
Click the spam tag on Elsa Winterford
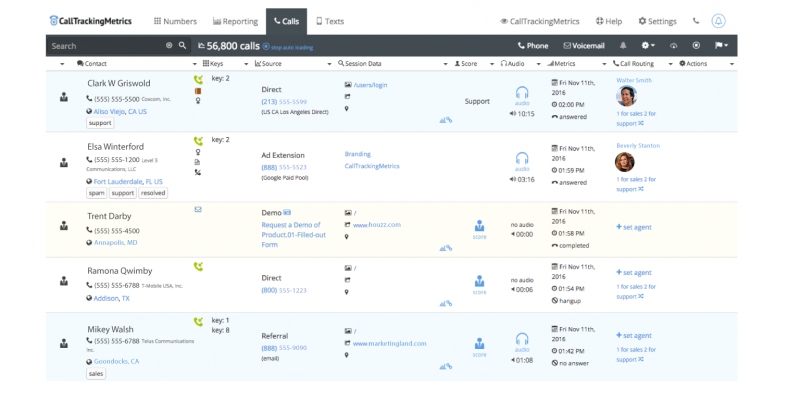(96, 193)
